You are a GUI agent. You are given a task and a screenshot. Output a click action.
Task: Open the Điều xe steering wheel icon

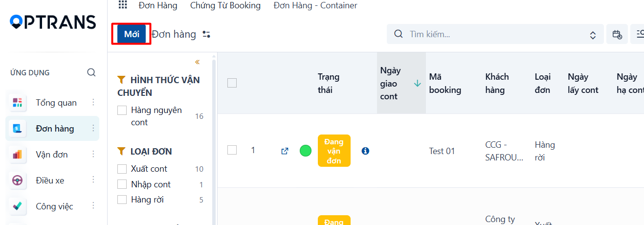pyautogui.click(x=18, y=180)
